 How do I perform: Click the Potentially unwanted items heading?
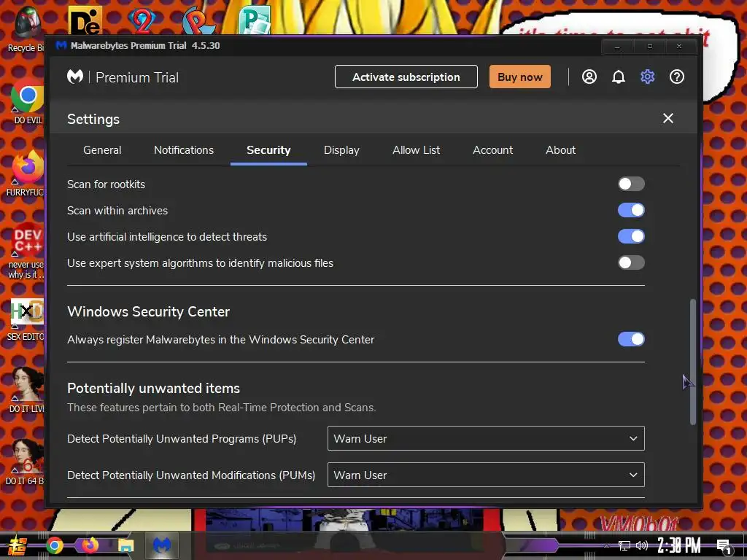pos(153,388)
